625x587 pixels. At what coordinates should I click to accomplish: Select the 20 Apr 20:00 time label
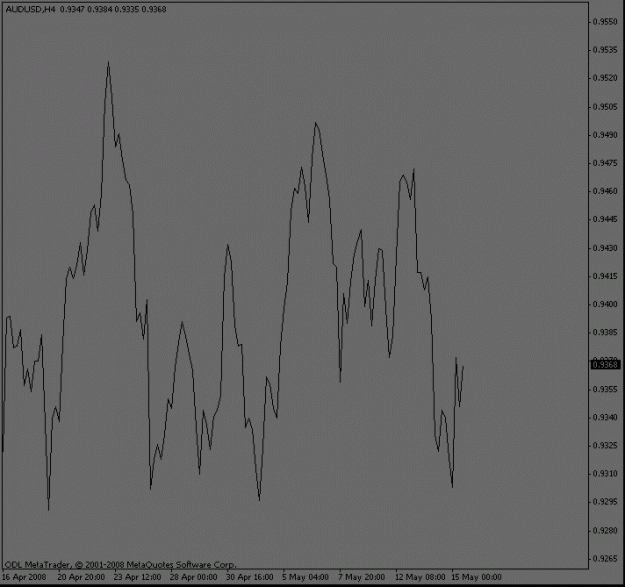(x=81, y=577)
